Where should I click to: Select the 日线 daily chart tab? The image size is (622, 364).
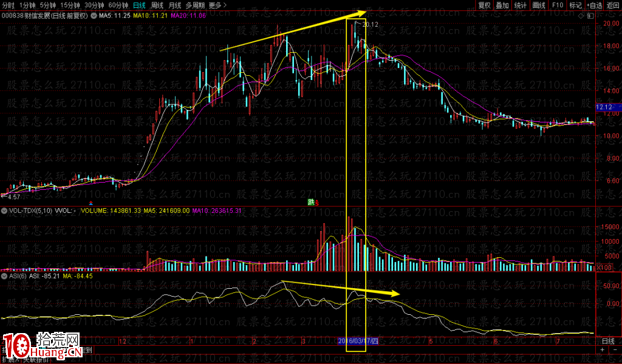coord(139,5)
